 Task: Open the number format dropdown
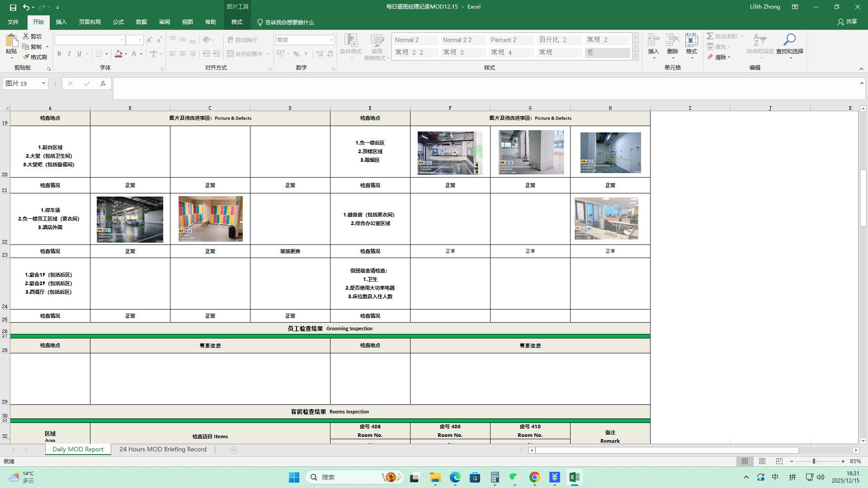pos(331,40)
